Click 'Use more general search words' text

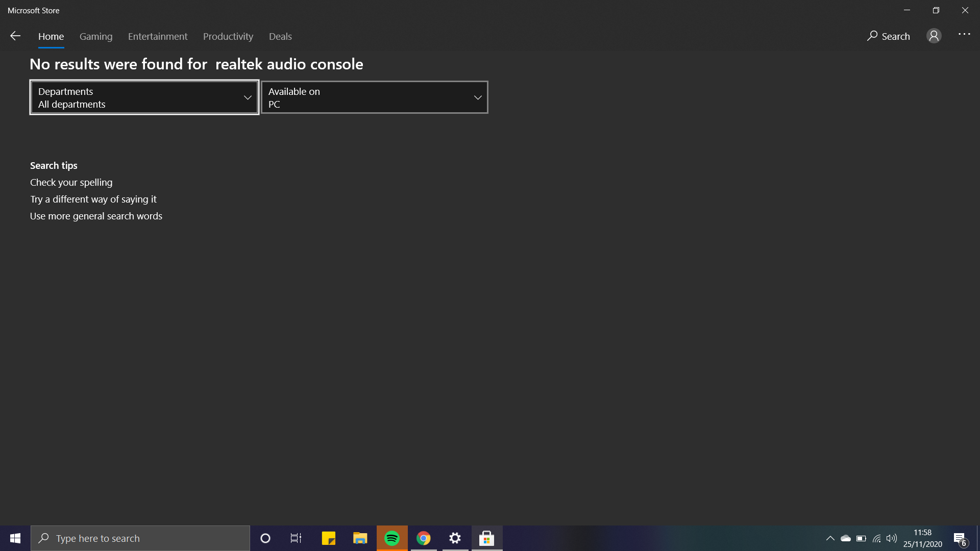96,216
